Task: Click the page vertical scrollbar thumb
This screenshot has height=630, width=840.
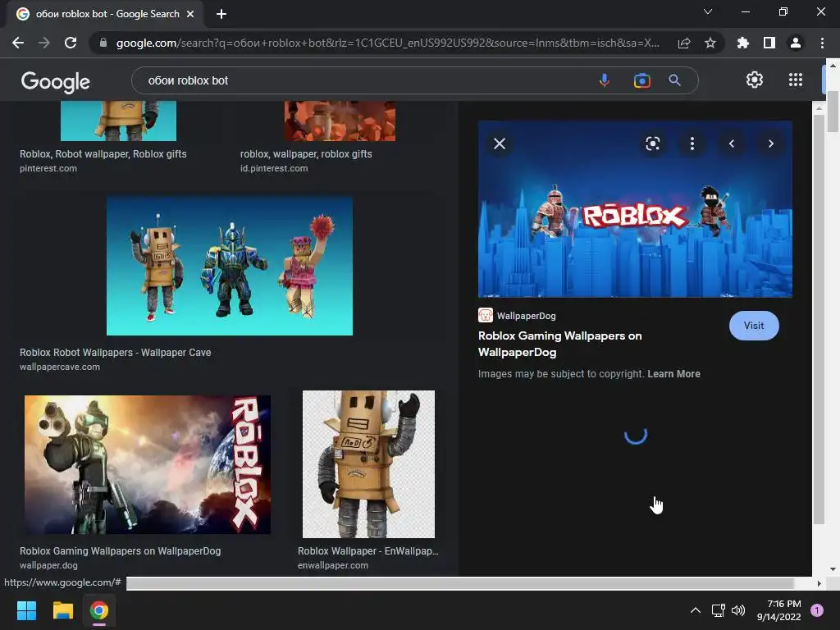Action: click(x=833, y=111)
